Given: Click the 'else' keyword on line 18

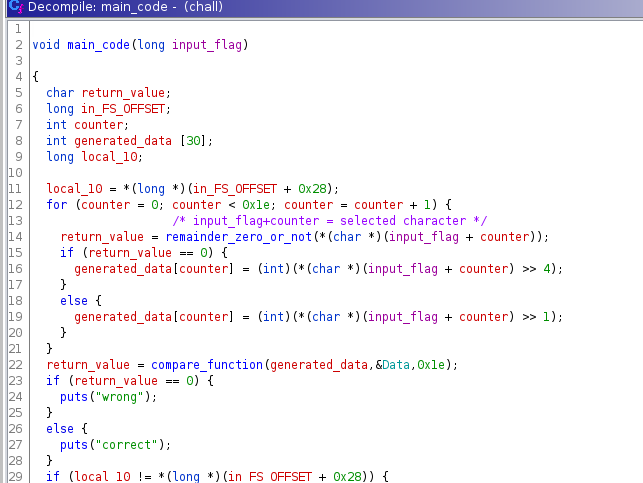Looking at the screenshot, I should click(x=74, y=301).
